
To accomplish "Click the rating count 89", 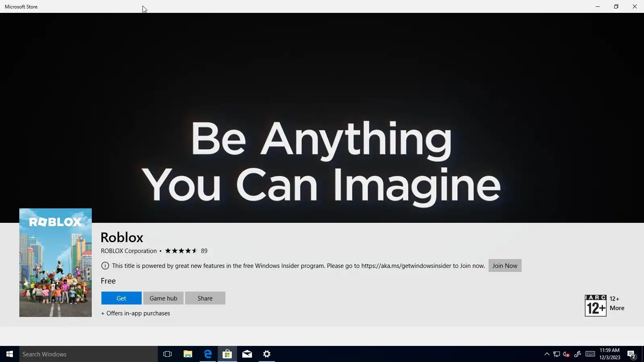I will point(204,251).
